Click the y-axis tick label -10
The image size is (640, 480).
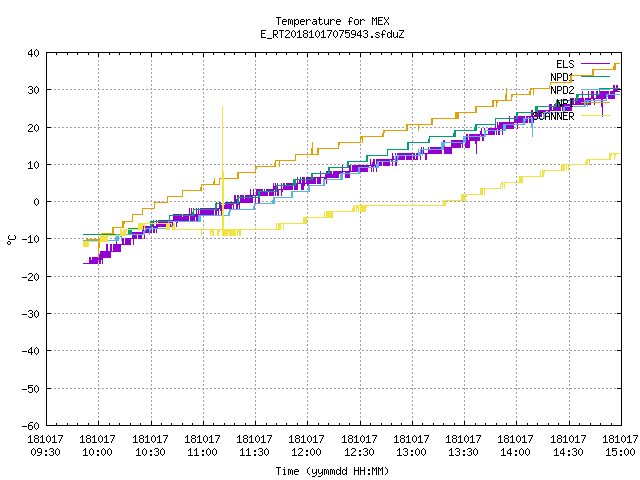31,239
